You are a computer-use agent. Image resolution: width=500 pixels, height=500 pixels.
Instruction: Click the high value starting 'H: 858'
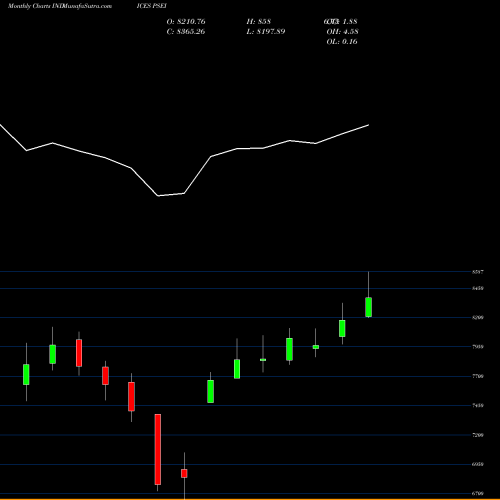point(259,22)
